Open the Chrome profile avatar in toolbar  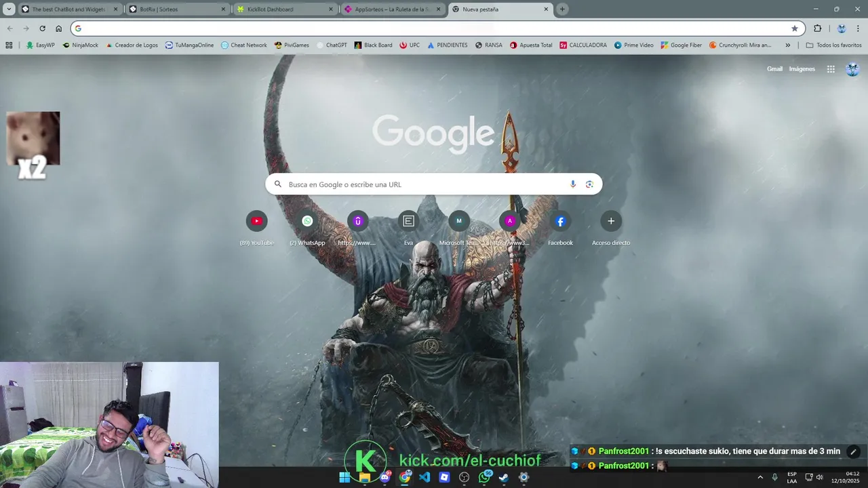pyautogui.click(x=842, y=28)
